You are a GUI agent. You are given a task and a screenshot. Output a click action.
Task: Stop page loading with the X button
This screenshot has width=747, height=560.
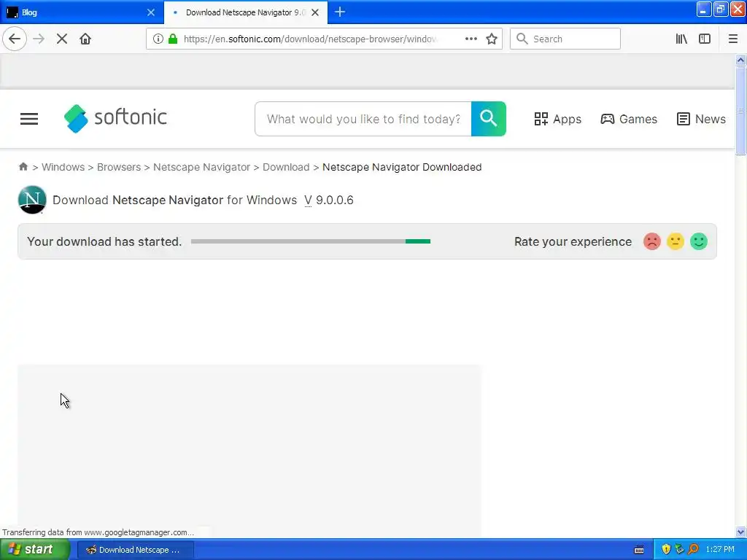(x=62, y=39)
